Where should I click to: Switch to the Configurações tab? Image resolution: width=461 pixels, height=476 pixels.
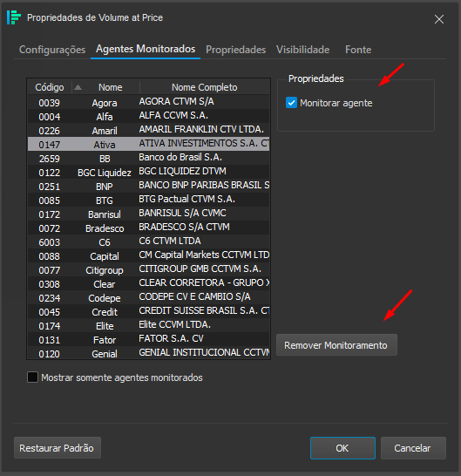pyautogui.click(x=52, y=50)
